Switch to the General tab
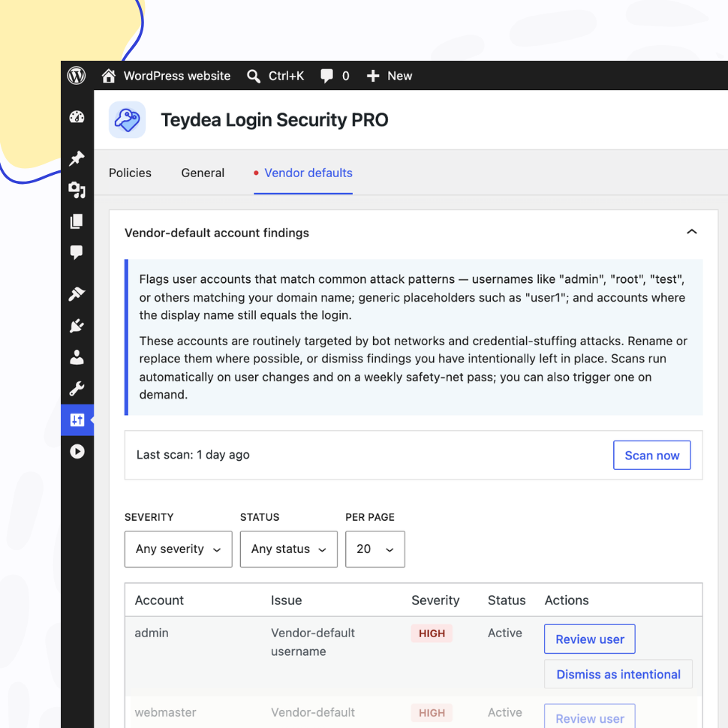728x728 pixels. tap(203, 173)
